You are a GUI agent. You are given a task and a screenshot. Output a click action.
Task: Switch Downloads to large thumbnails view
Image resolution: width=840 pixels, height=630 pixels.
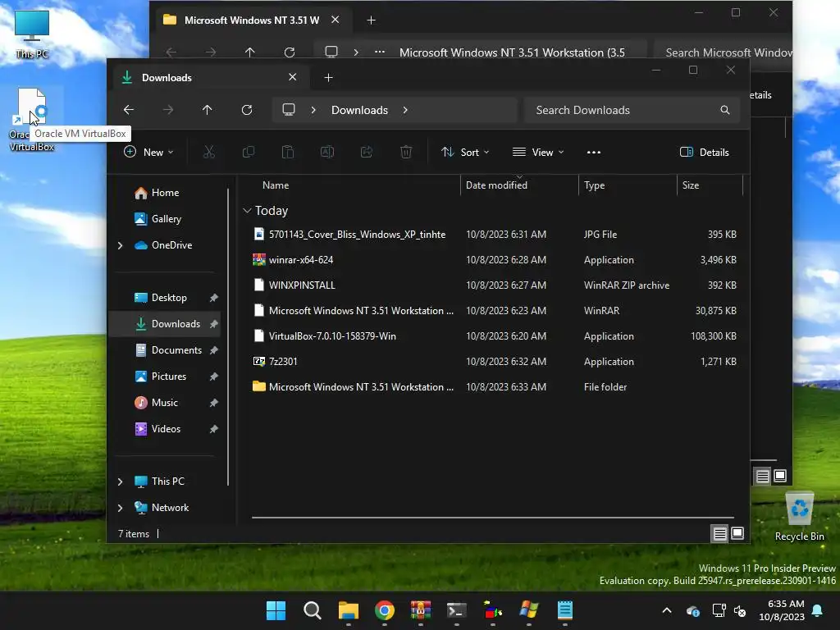point(737,533)
